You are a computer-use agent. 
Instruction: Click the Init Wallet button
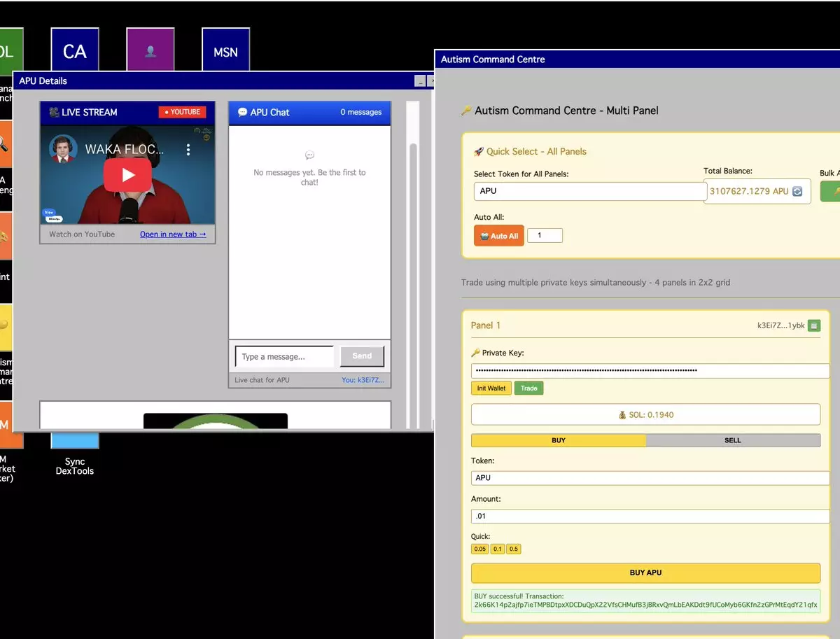point(491,388)
